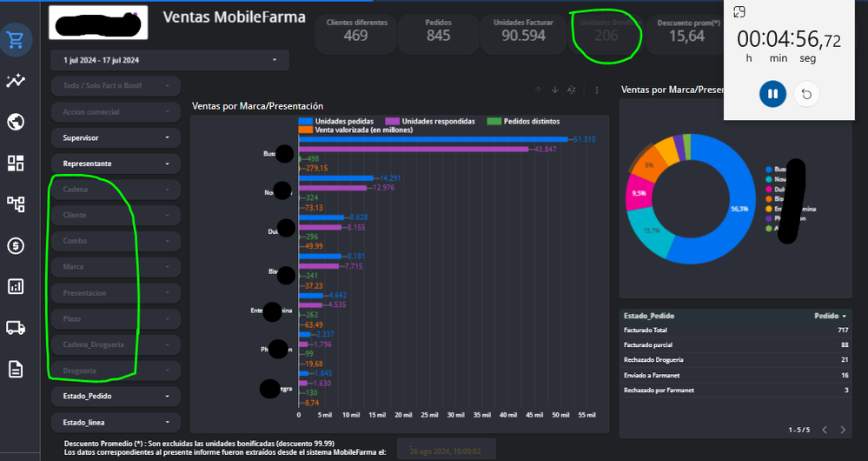Expand the Cadena_Drogueria filter dropdown
Screen dimensions: 868x461
pyautogui.click(x=116, y=344)
